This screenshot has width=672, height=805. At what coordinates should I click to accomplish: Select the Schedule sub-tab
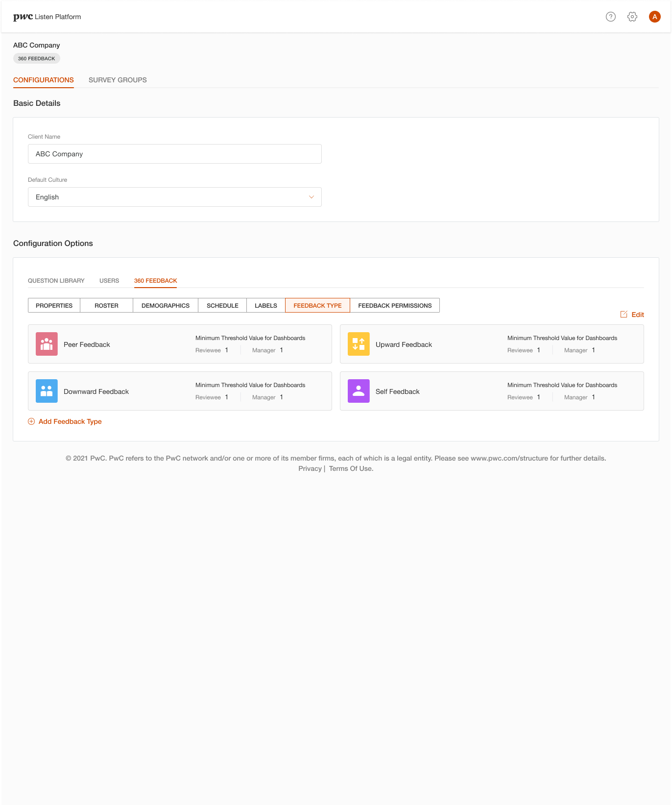point(222,305)
